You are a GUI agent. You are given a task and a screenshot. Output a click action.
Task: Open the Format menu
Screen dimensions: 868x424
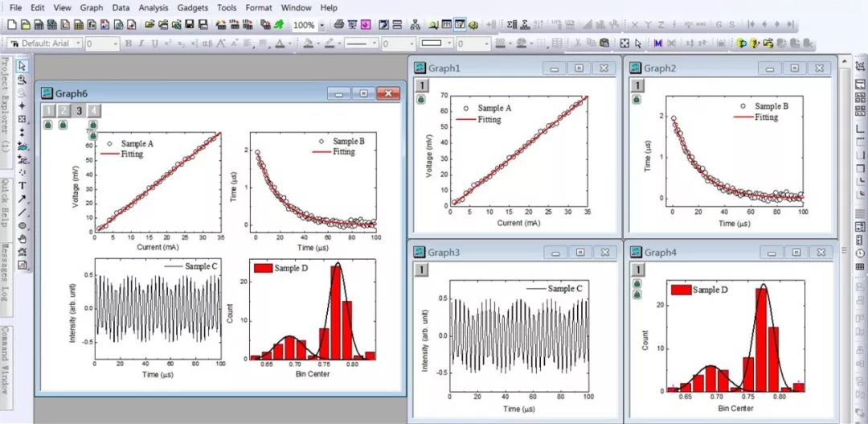point(259,8)
